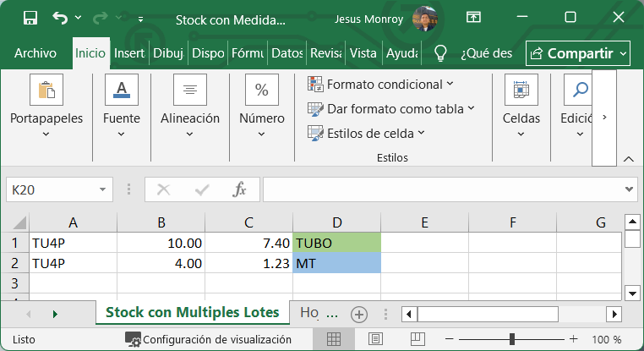644x351 pixels.
Task: Click the ribbon scroll right arrow
Action: pyautogui.click(x=604, y=118)
